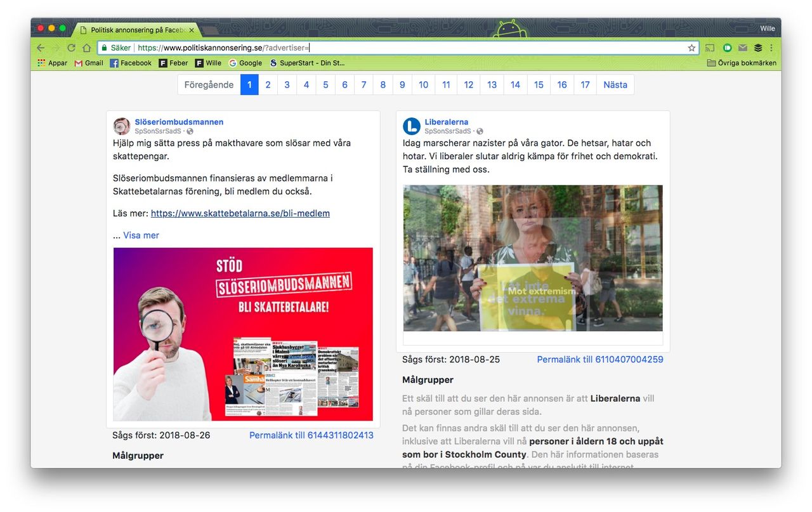Click Slöseriombudsmannen profile avatar

pos(122,126)
